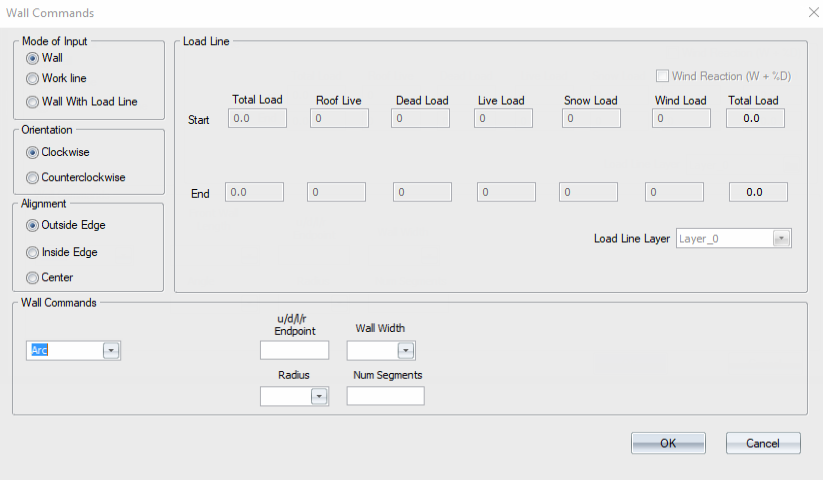Enable the Wind Reaction checkbox
Viewport: 823px width, 480px height.
(662, 76)
